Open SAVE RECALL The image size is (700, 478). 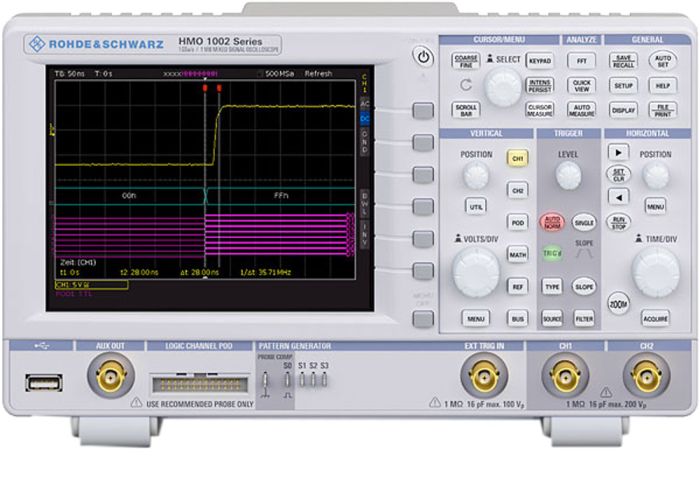[623, 61]
